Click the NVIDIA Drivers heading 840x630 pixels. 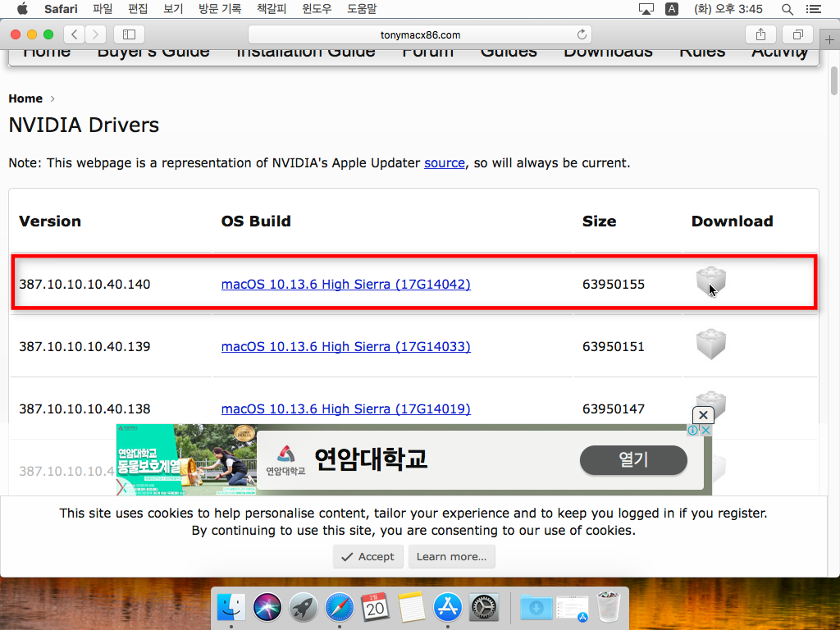coord(84,125)
